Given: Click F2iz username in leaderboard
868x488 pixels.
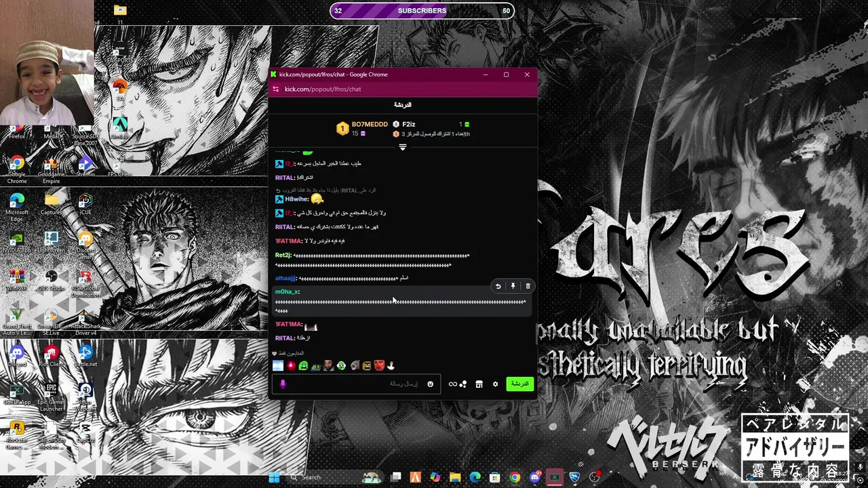Looking at the screenshot, I should [x=408, y=124].
